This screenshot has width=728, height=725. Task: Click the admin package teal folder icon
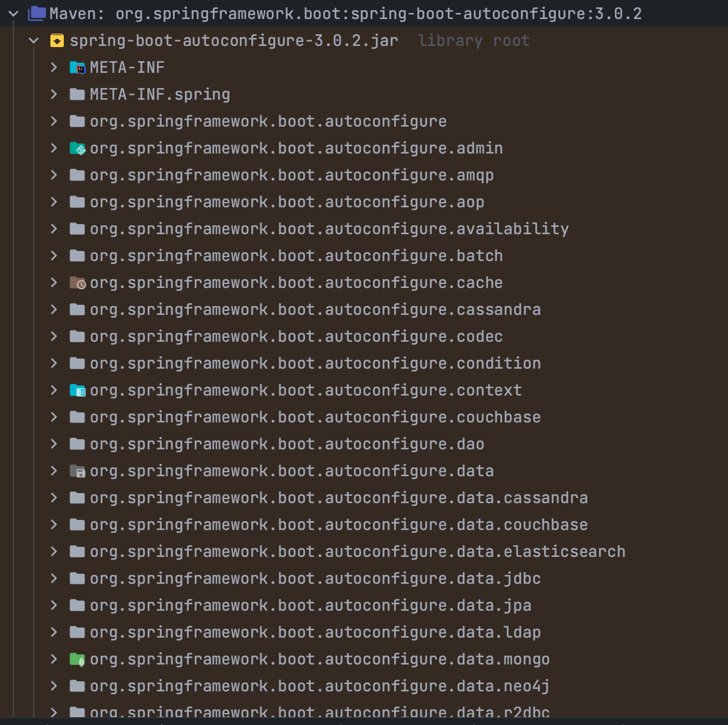click(x=77, y=148)
